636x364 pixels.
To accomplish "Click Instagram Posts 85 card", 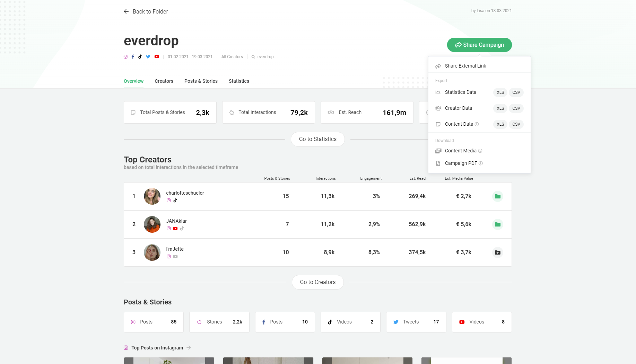I will pos(154,322).
